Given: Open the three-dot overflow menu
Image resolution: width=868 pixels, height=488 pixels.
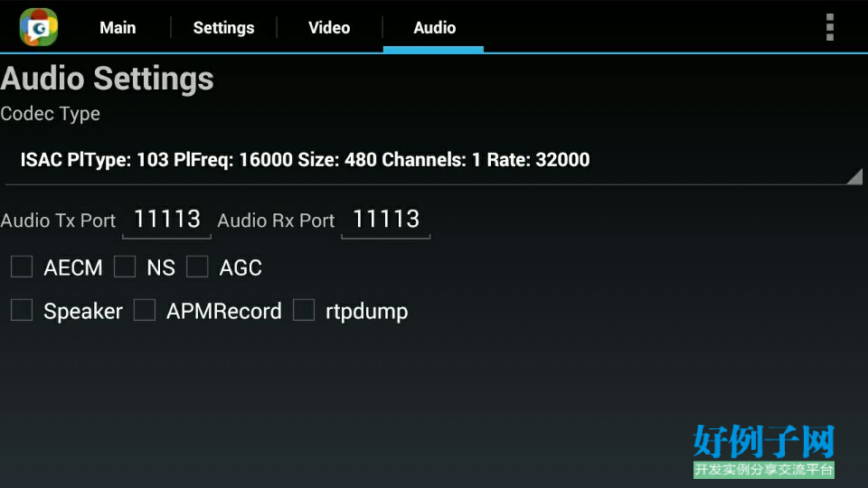Looking at the screenshot, I should (829, 27).
